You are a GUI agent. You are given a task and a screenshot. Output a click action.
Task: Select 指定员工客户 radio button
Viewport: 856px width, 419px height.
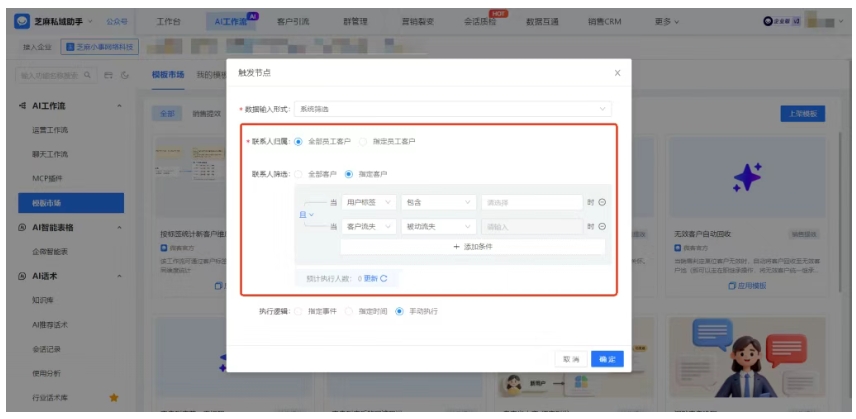[363, 141]
